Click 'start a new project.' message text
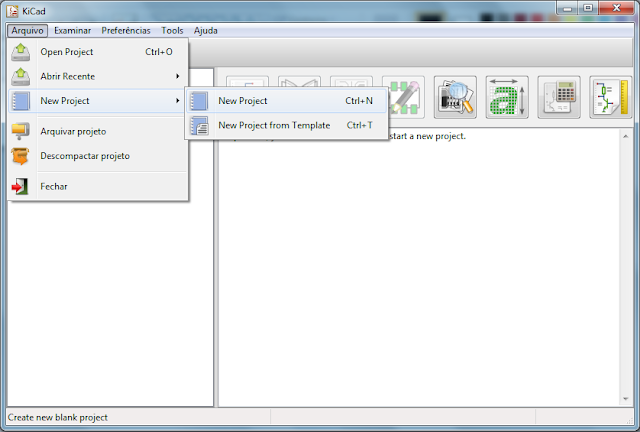 point(427,136)
